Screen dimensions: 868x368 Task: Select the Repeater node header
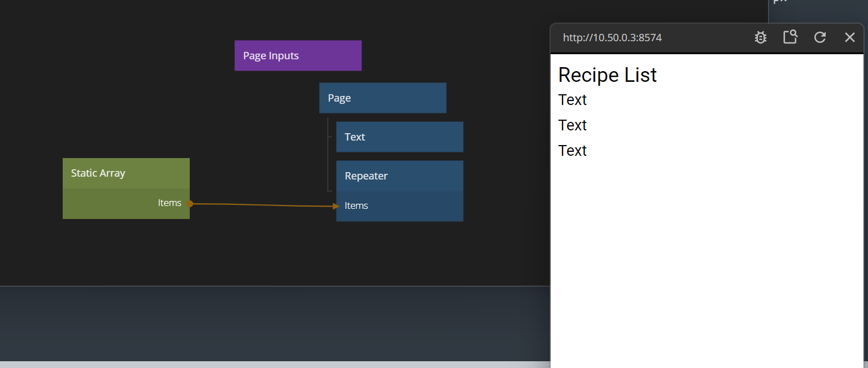(x=399, y=176)
